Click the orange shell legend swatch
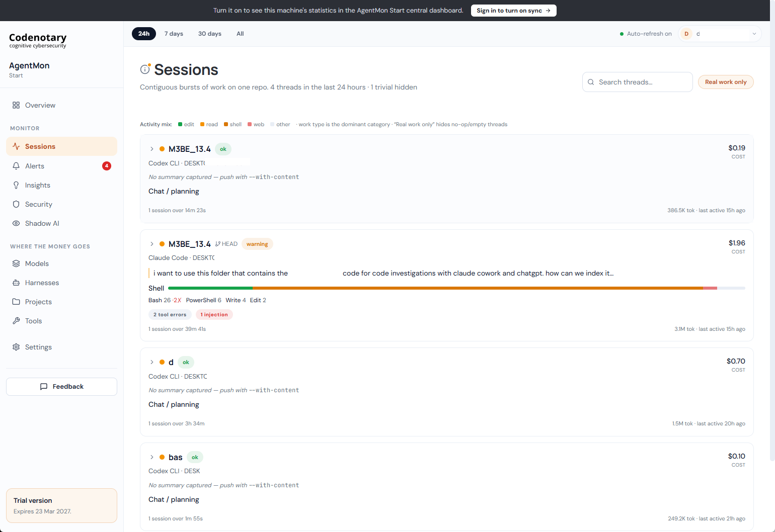 [226, 124]
